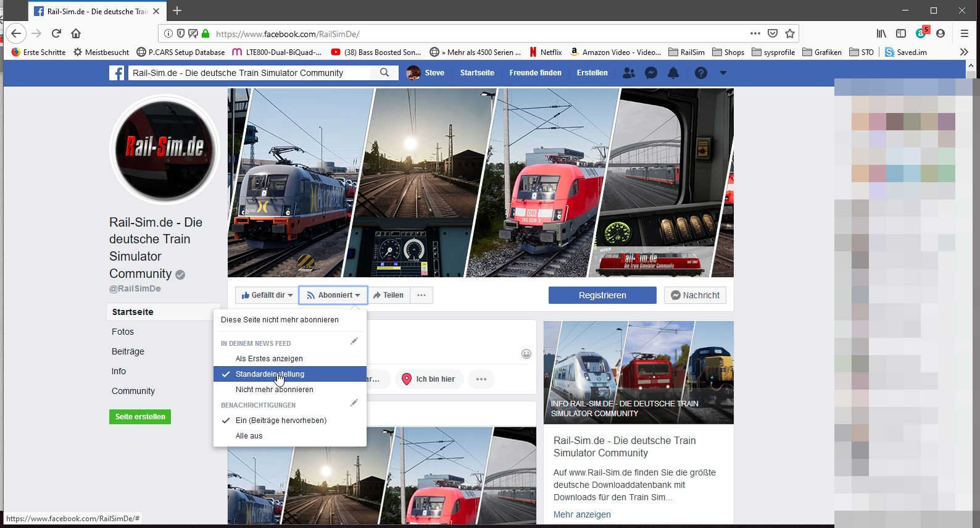Choose 'Nicht mehr abonnieren' in news feed

(275, 390)
